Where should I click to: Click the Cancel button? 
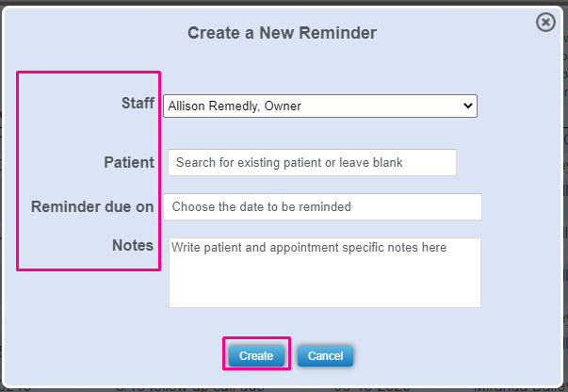325,355
